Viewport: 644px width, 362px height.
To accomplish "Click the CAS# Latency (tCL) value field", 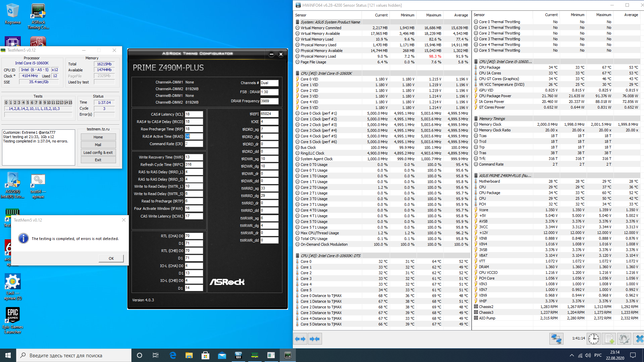I will tap(194, 114).
